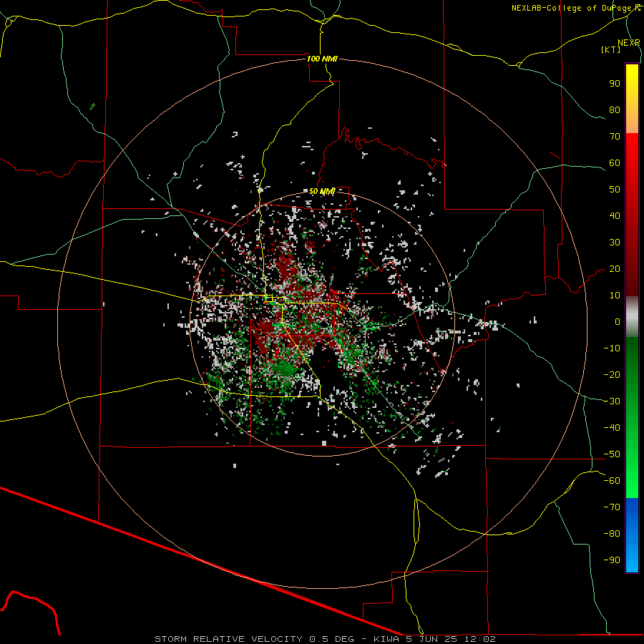Click the 80 value on velocity scale
This screenshot has width=644, height=644.
click(x=615, y=110)
